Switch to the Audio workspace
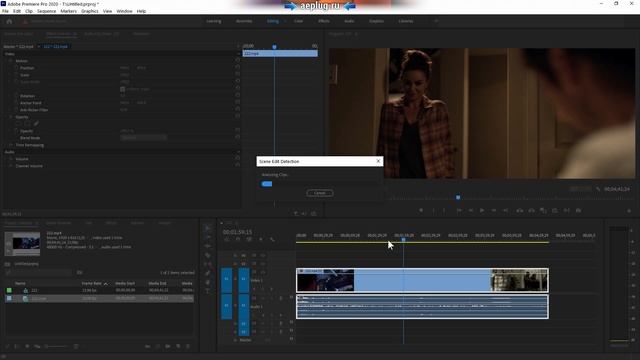The image size is (640, 360). coord(349,21)
